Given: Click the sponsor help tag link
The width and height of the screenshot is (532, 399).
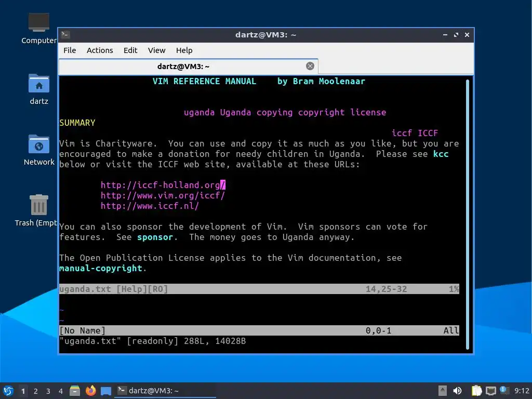Looking at the screenshot, I should click(x=155, y=237).
